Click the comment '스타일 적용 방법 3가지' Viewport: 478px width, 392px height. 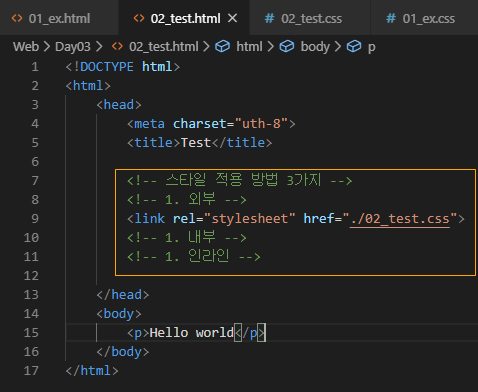pos(239,180)
